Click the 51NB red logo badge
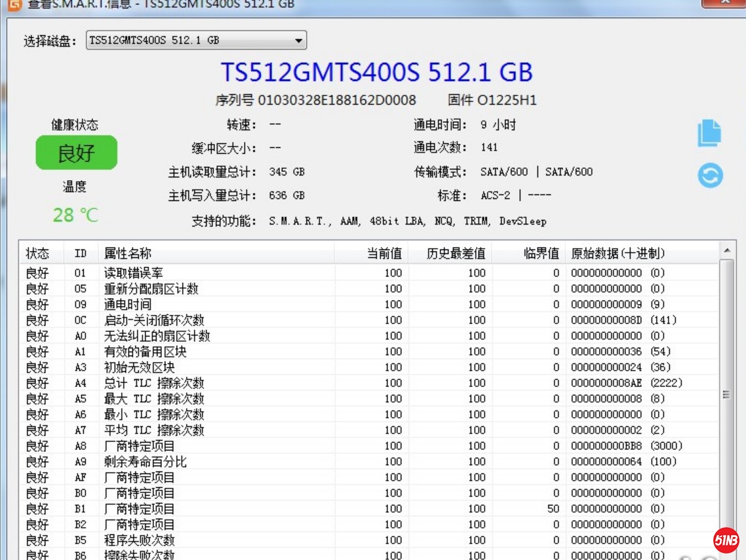The width and height of the screenshot is (746, 560). (x=726, y=540)
